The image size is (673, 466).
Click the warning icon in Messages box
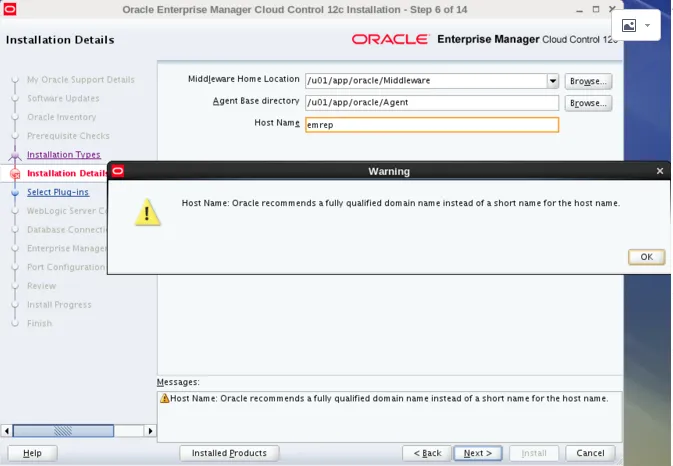(164, 398)
